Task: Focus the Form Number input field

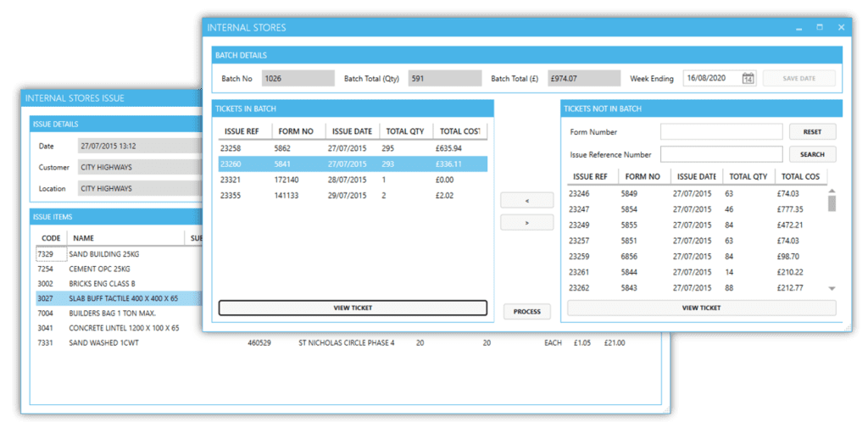Action: pyautogui.click(x=721, y=132)
